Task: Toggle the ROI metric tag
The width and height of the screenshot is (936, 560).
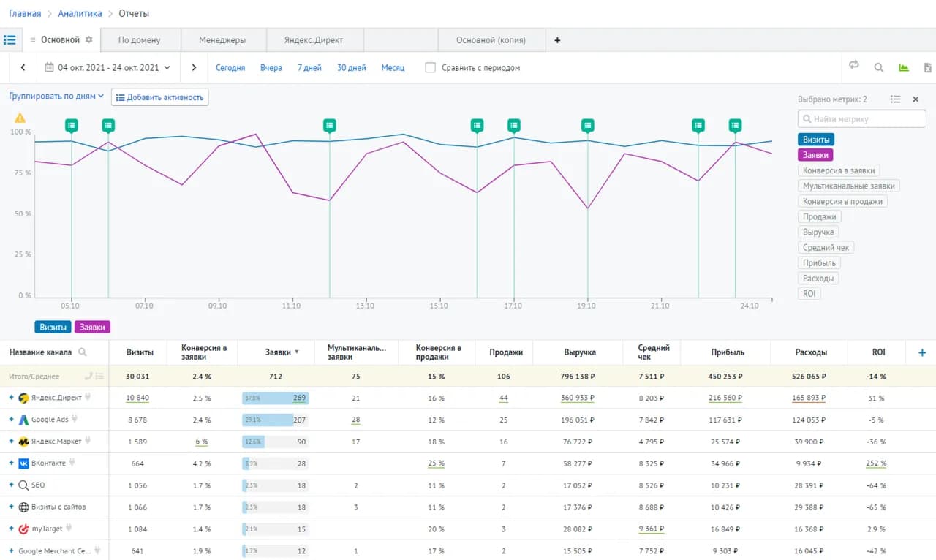Action: [809, 293]
